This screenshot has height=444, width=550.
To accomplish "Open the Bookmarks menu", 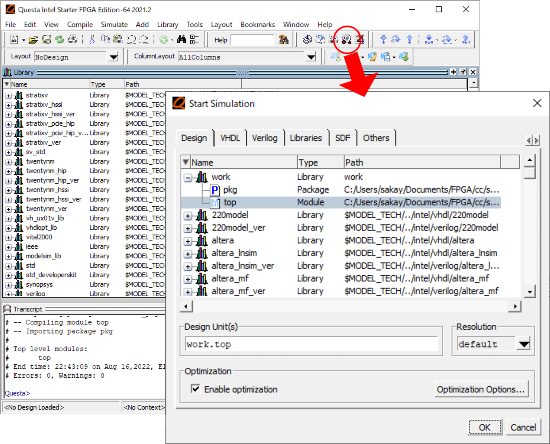I will (257, 25).
